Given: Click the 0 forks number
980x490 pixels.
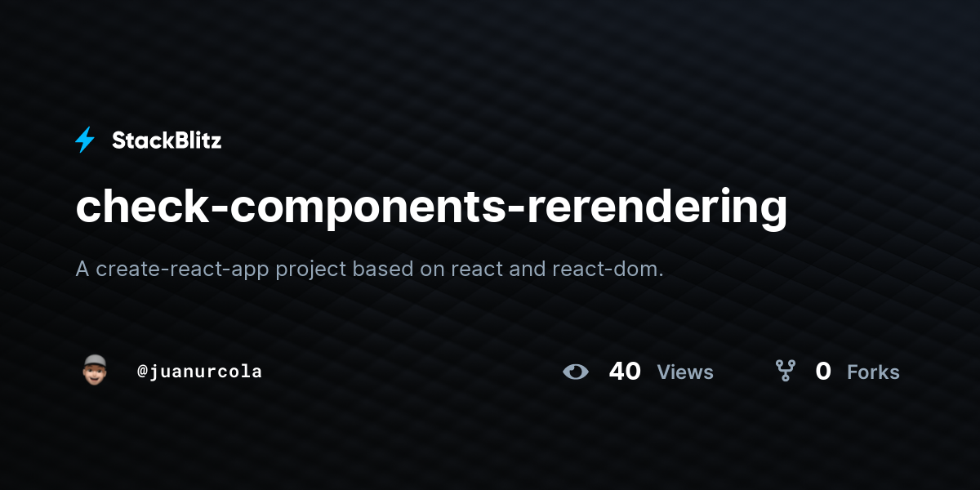Looking at the screenshot, I should [823, 372].
